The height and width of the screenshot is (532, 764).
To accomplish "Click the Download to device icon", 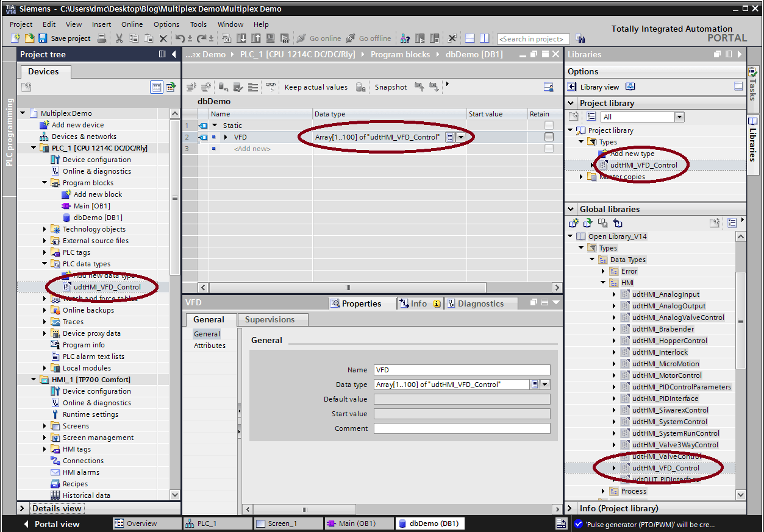I will click(x=241, y=38).
